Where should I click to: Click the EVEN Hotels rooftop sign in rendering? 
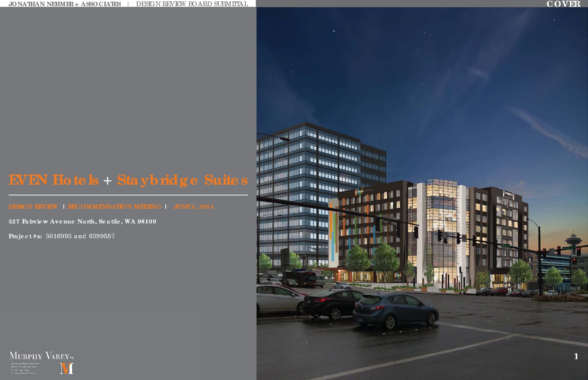tap(364, 191)
